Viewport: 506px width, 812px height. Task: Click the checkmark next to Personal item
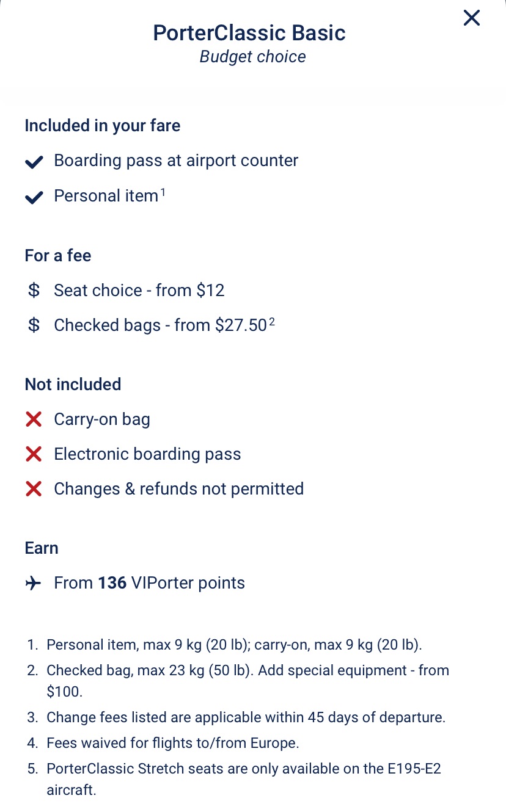click(34, 197)
